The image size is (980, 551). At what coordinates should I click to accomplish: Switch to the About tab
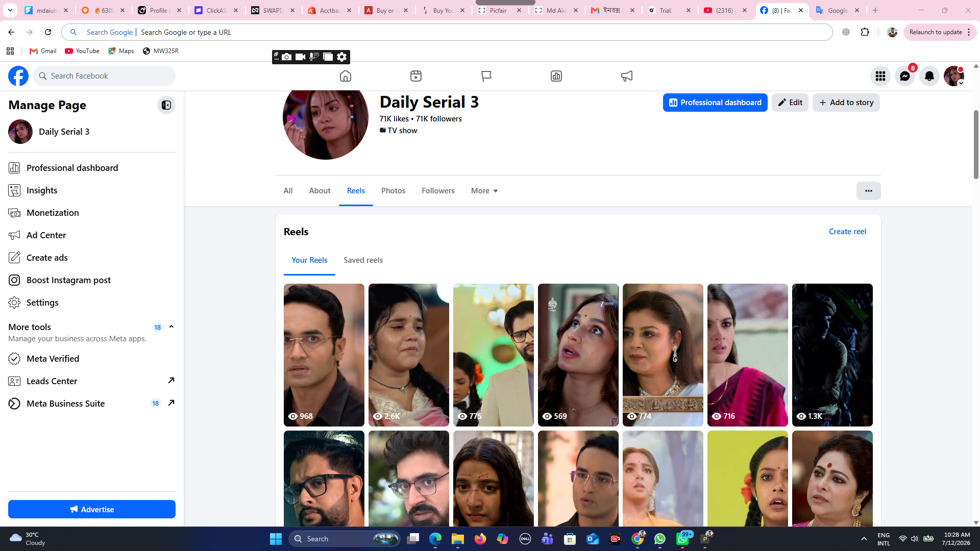point(320,191)
